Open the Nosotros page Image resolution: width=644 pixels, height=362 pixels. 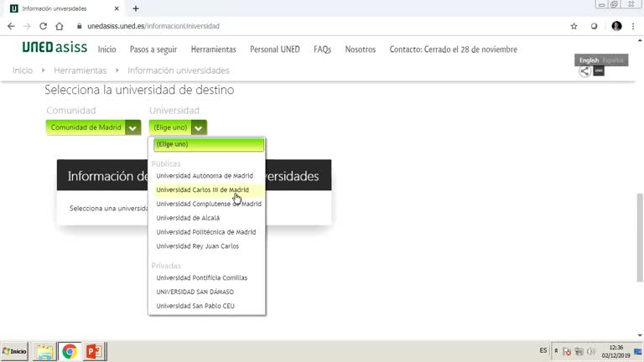pos(361,49)
